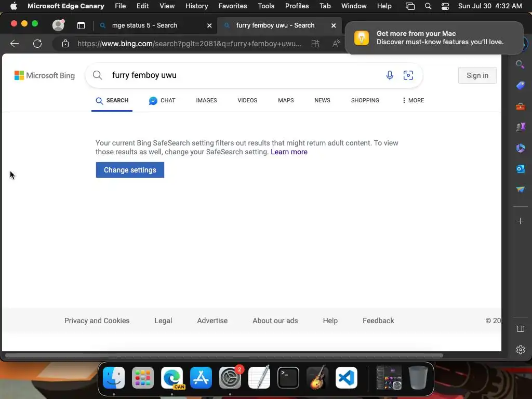Open visual search camera icon

tap(408, 75)
